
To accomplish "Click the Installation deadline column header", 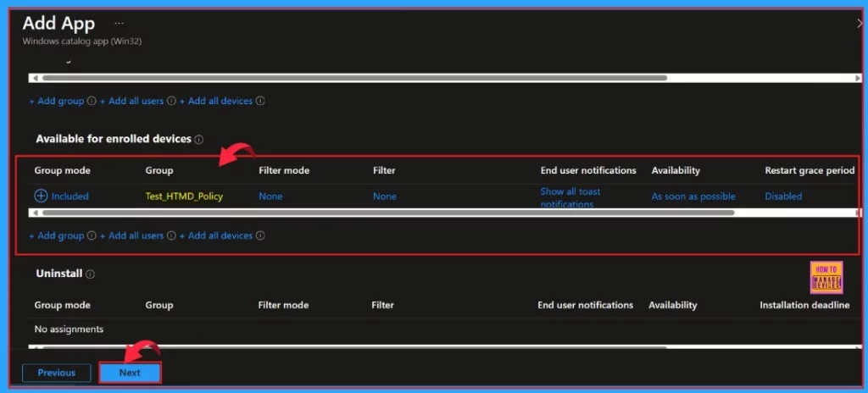I will (x=804, y=305).
